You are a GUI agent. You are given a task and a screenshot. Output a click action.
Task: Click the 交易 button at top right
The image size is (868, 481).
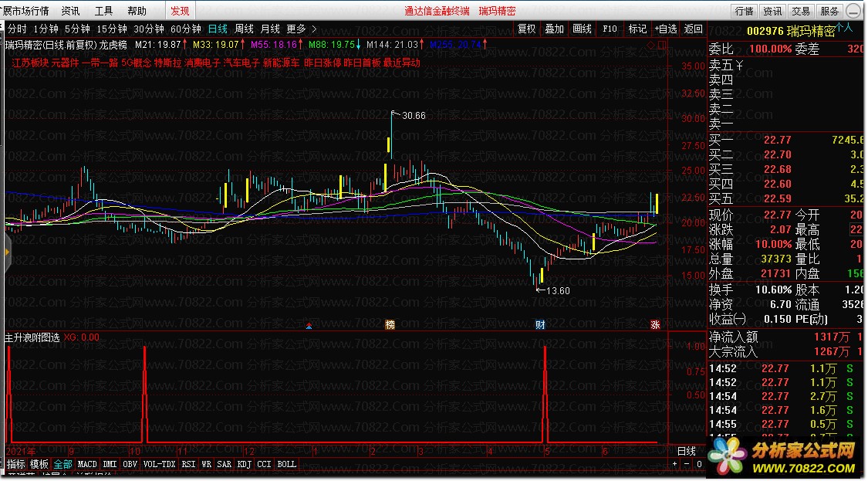click(x=800, y=11)
